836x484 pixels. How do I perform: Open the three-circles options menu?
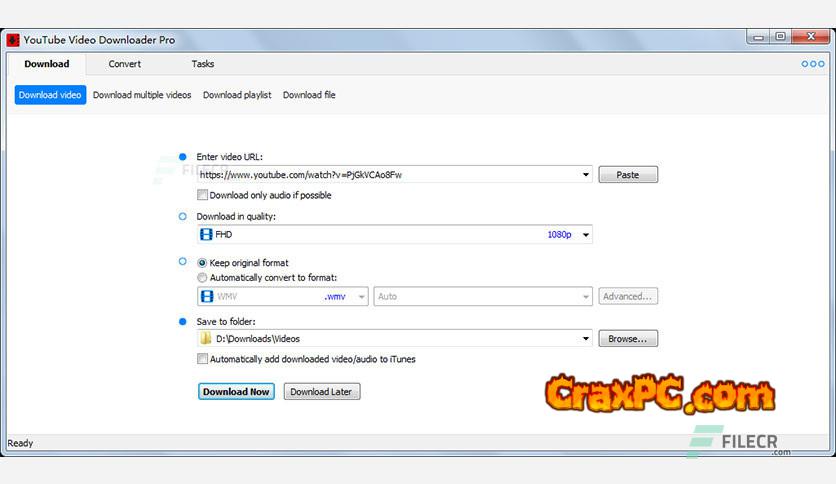coord(813,64)
